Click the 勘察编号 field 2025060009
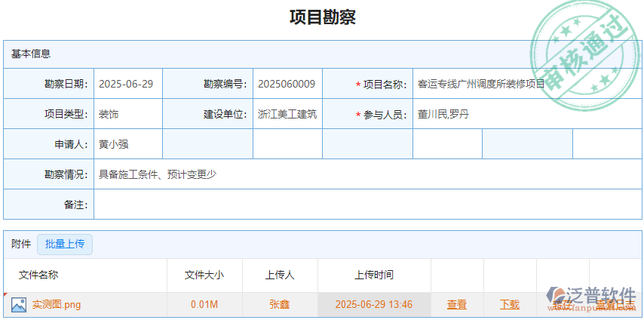The height and width of the screenshot is (320, 644). (287, 84)
